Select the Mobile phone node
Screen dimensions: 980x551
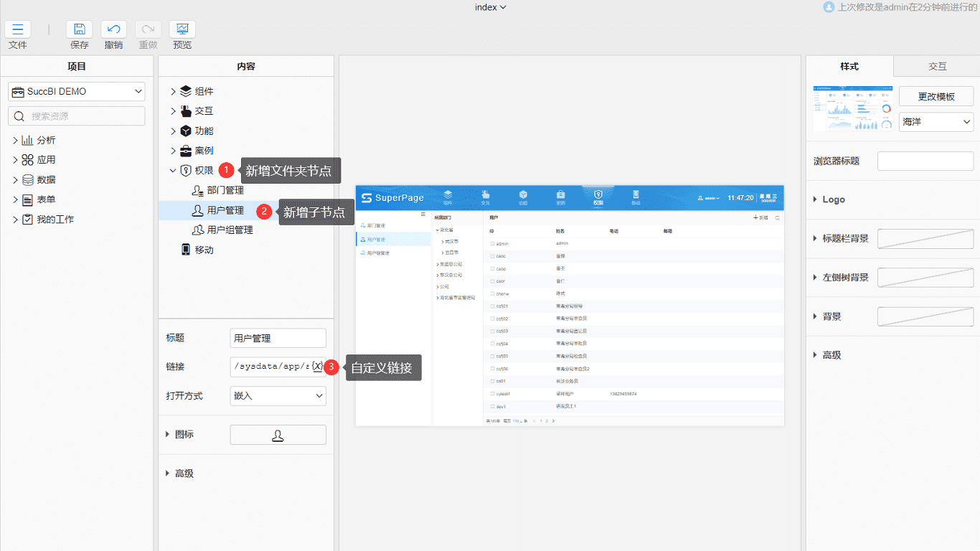click(x=204, y=250)
